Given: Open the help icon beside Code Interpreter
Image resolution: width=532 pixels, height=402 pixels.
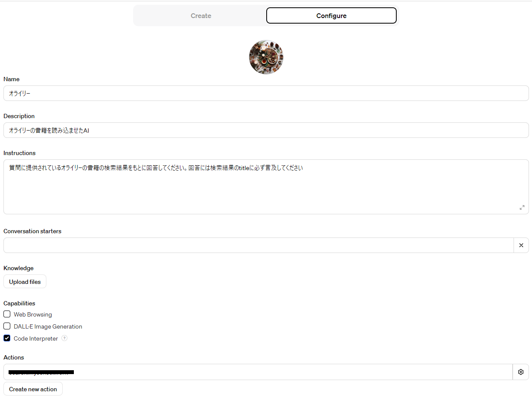Looking at the screenshot, I should point(64,338).
